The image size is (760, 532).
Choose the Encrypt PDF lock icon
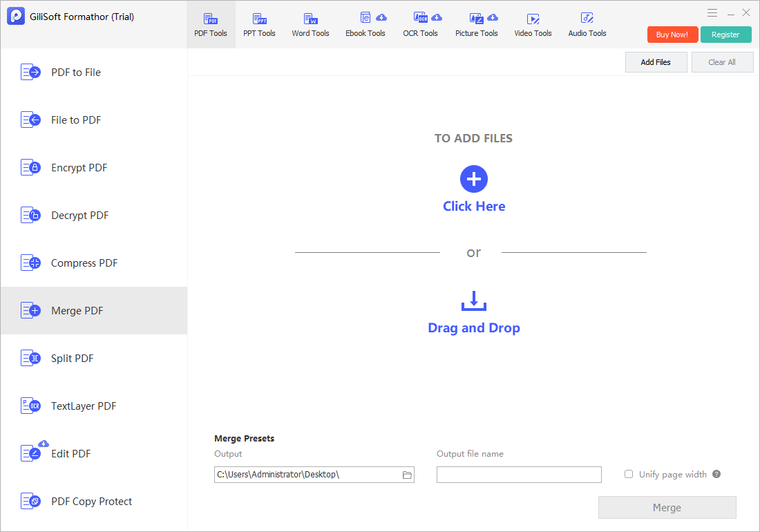click(30, 167)
